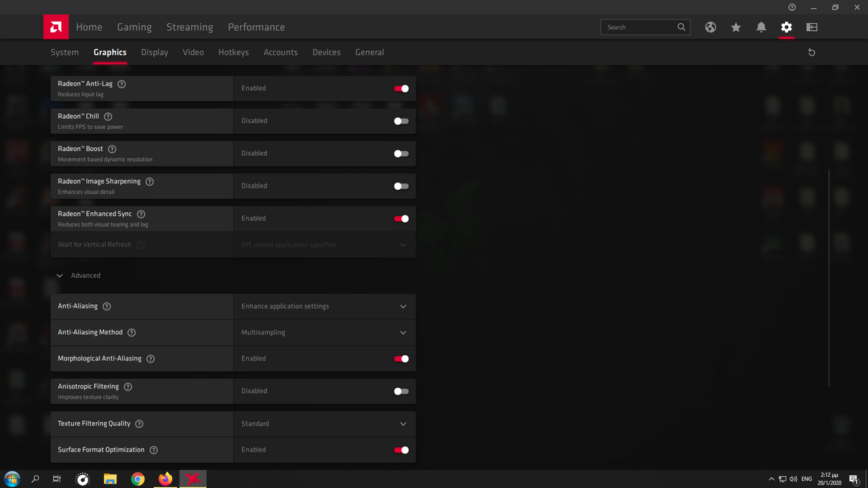
Task: Open Chrome from the taskbar
Action: point(138,479)
